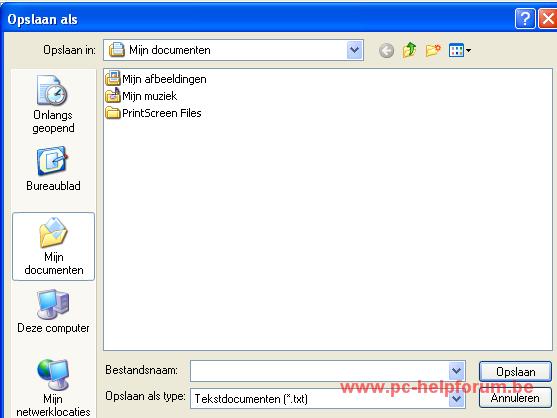The height and width of the screenshot is (418, 557).
Task: Choose Mijn documenten in the sidebar
Action: 53,246
